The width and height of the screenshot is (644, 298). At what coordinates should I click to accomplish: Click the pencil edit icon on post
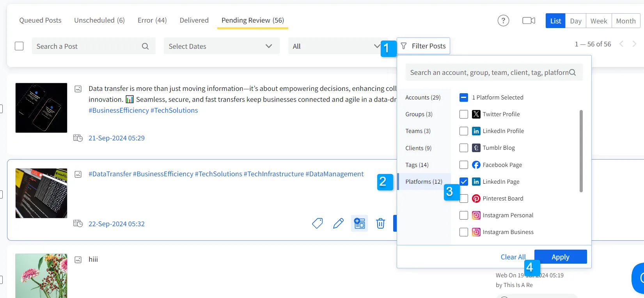[x=338, y=223]
